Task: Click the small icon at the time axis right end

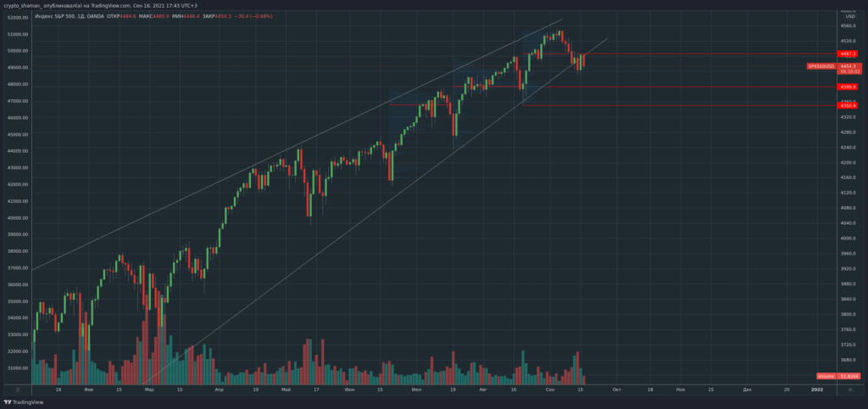Action: [850, 389]
